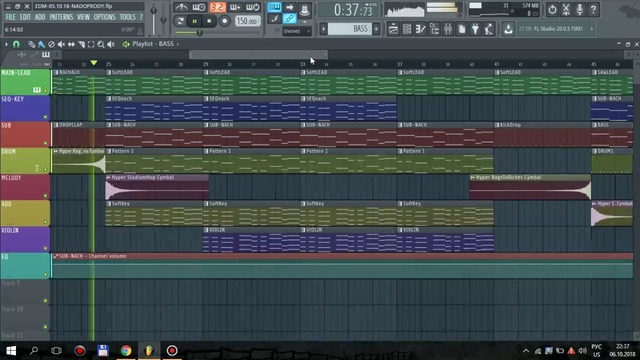This screenshot has height=360, width=640.
Task: Open audio editor scissors icon
Action: click(x=566, y=9)
